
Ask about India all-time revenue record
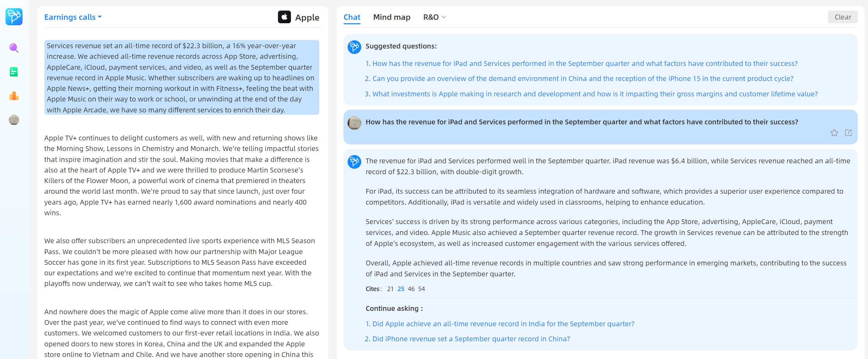point(500,324)
